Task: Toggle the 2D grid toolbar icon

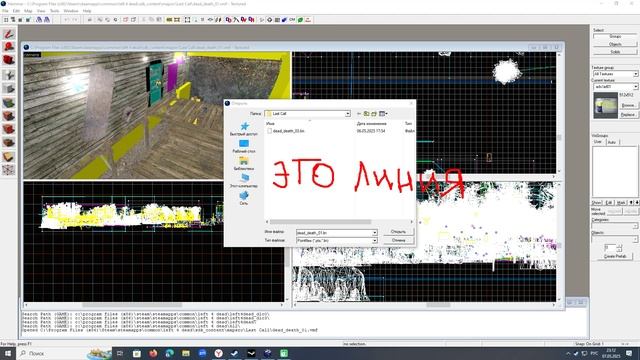Action: tap(6, 20)
